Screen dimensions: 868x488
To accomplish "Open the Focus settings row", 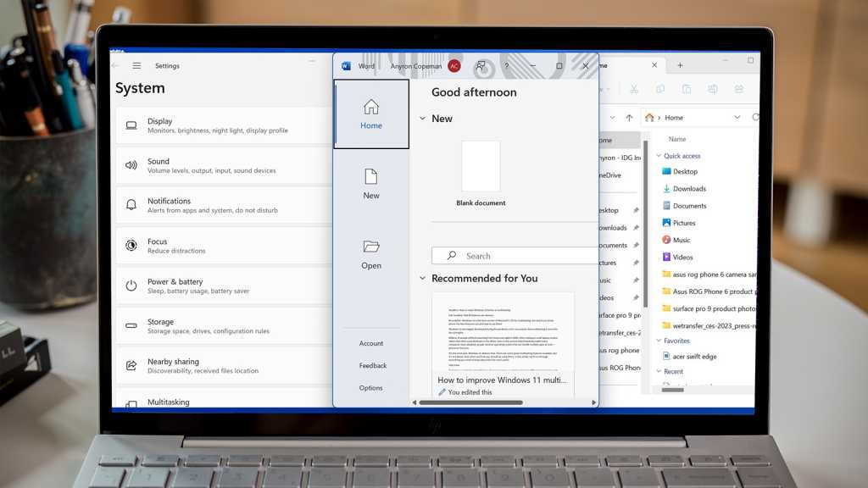I will (224, 246).
